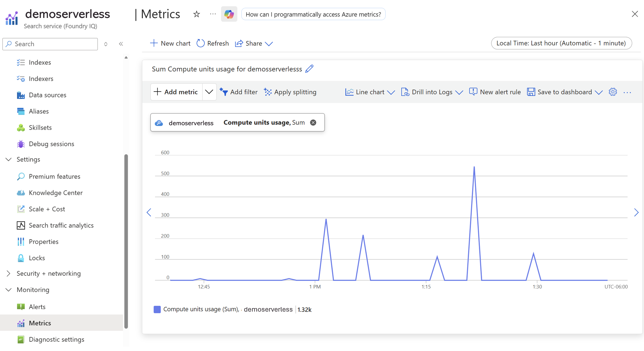Click Add metric

pos(176,92)
